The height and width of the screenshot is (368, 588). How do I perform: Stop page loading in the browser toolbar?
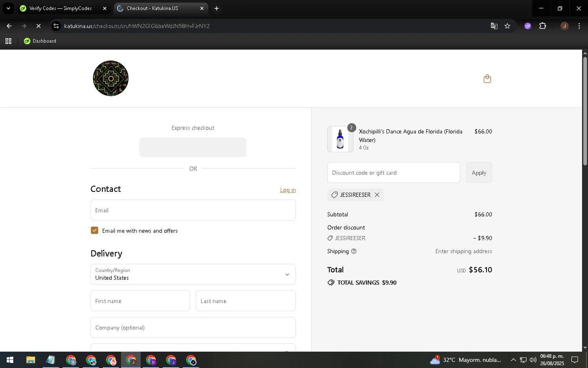point(38,26)
